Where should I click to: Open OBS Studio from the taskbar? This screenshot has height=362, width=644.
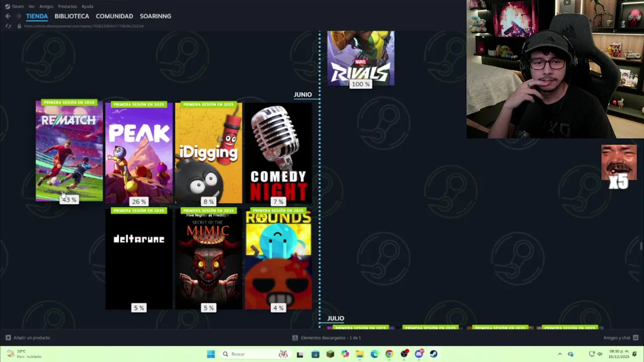[404, 354]
